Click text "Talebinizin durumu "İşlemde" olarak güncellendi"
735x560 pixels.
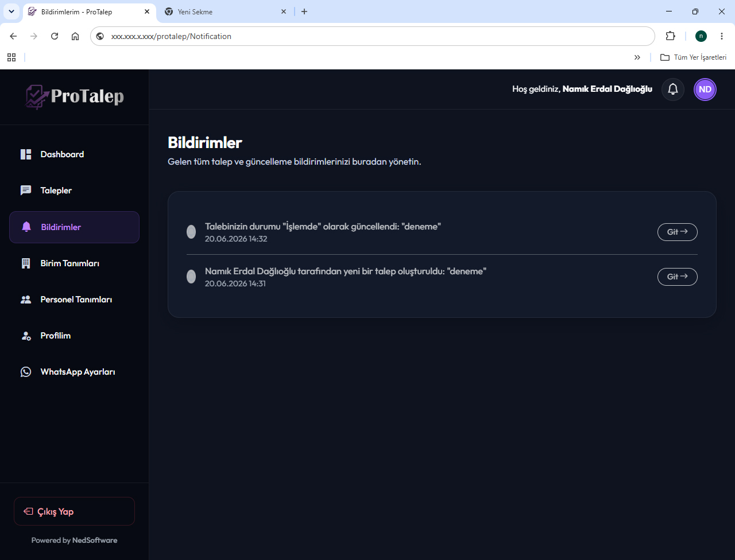301,227
